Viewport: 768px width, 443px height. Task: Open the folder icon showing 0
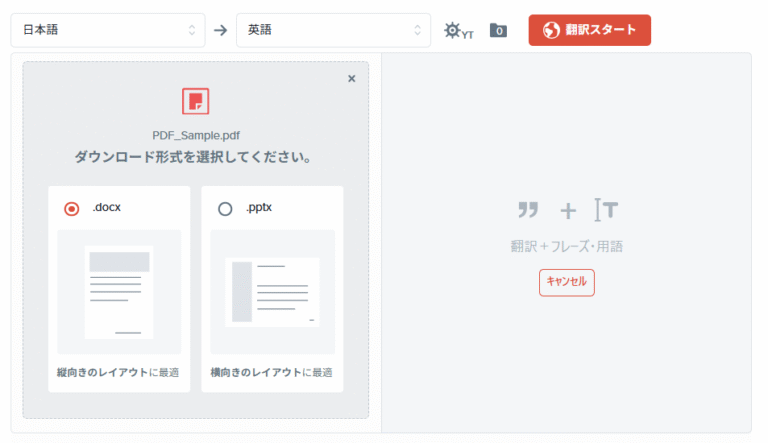click(498, 30)
